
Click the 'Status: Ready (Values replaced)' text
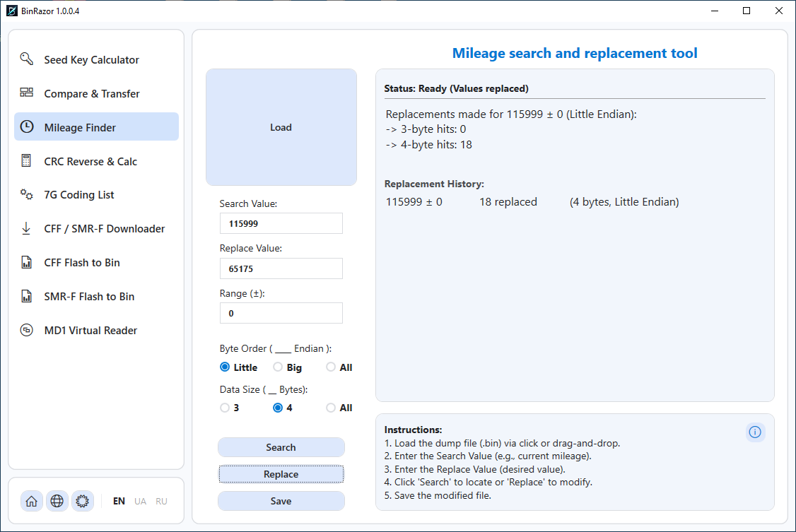[457, 88]
